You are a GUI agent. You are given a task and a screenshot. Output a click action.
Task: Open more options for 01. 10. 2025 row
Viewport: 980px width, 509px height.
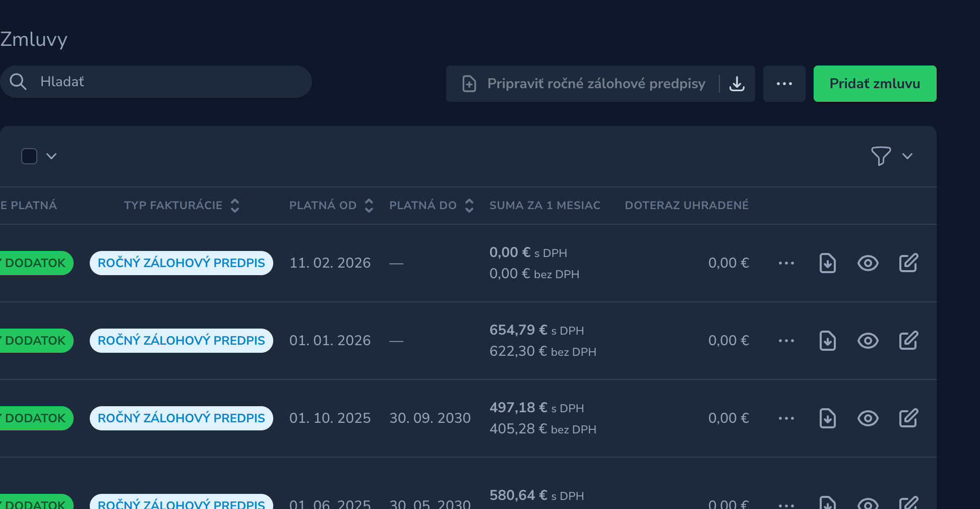pos(786,418)
